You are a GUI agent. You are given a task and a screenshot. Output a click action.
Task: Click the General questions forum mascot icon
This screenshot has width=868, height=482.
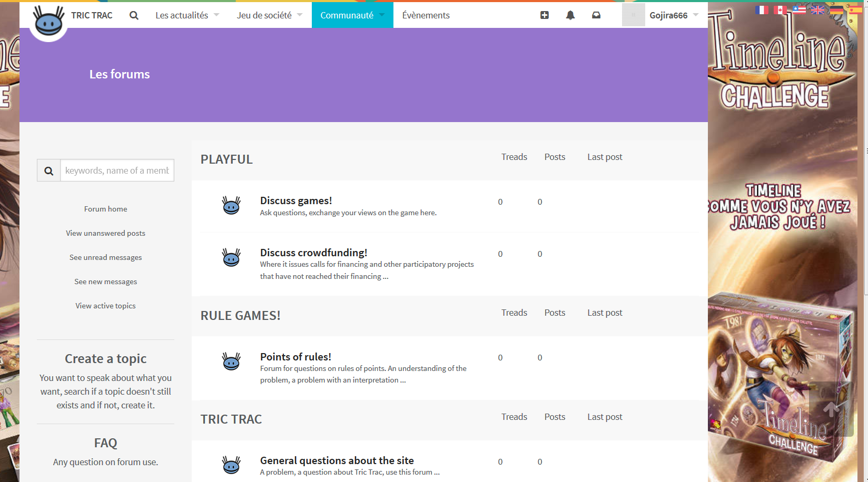click(231, 465)
